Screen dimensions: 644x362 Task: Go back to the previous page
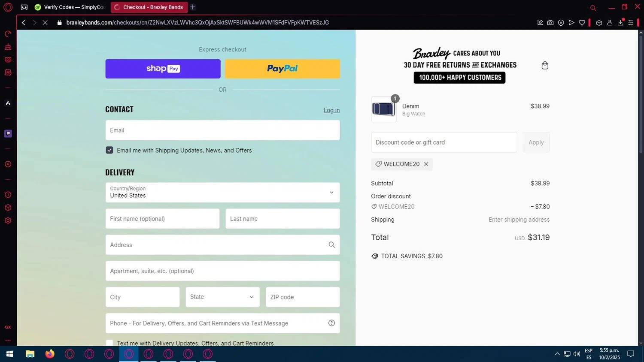coord(24,23)
